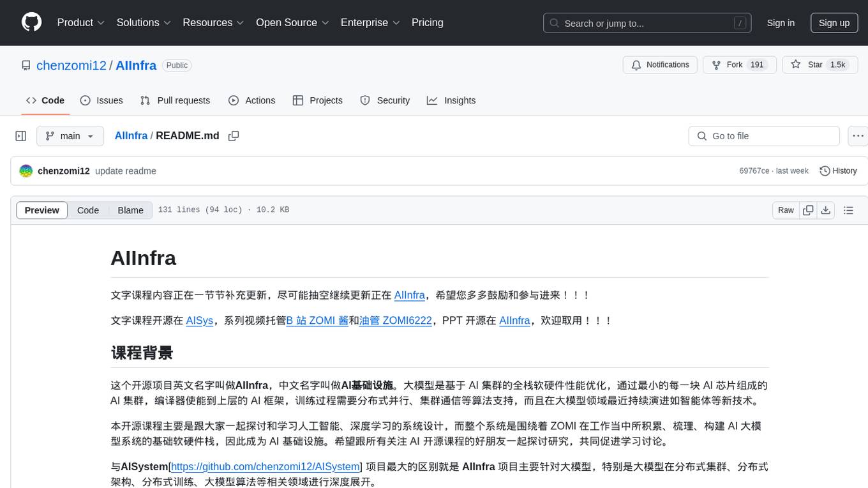Go to AIInfra root in breadcrumb

[131, 136]
